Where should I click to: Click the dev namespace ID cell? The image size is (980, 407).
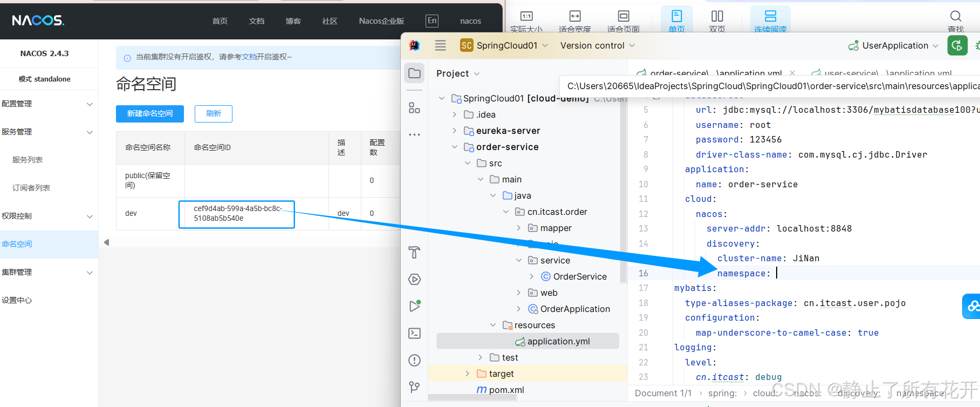257,213
